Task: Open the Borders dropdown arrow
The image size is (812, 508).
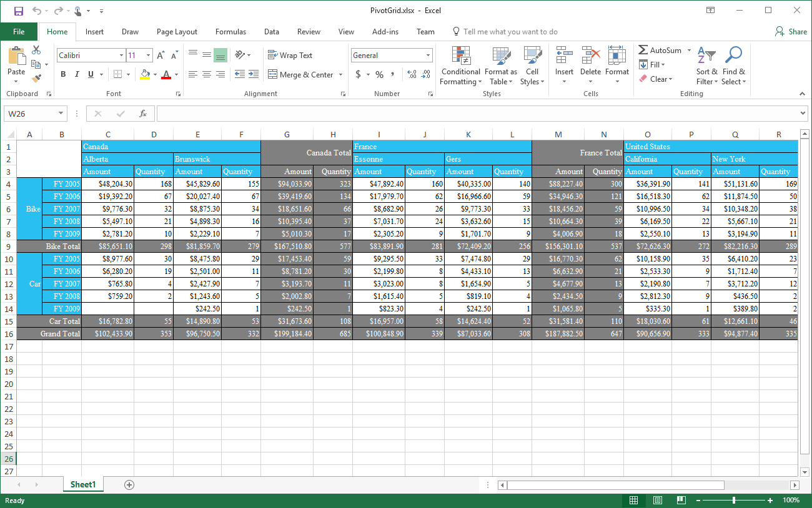Action: point(129,74)
